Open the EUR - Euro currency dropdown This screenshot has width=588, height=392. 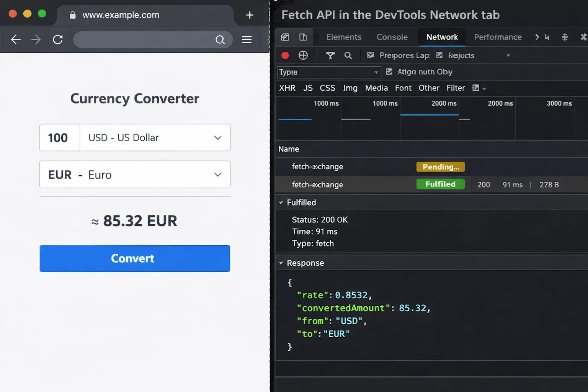coord(135,175)
